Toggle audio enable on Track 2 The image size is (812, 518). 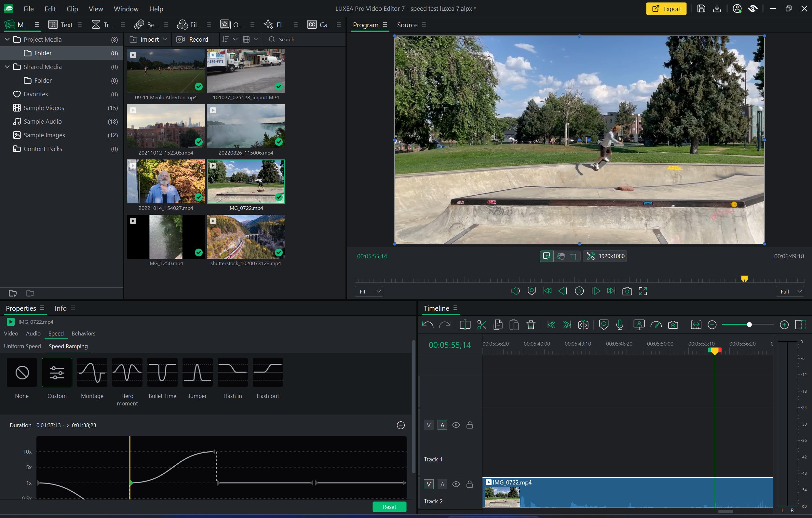coord(442,484)
